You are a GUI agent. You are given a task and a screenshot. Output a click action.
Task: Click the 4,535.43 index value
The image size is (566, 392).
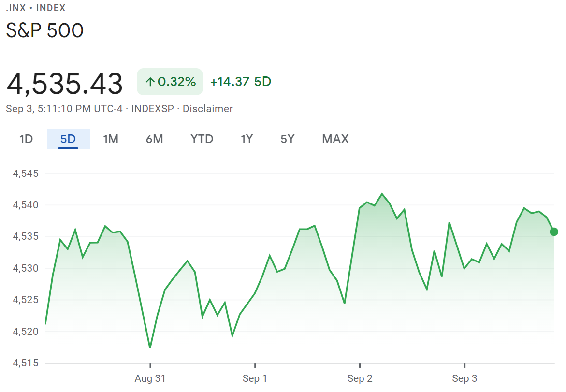[65, 84]
